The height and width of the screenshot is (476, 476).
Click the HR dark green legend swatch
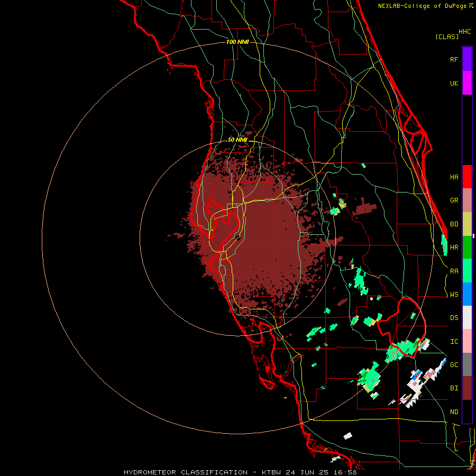(x=467, y=248)
